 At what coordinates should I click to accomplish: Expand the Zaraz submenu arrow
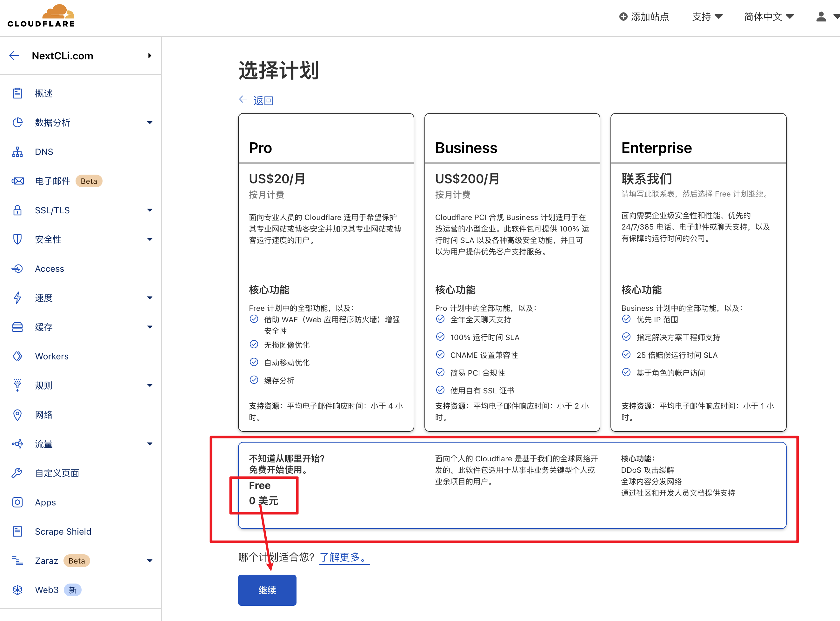pyautogui.click(x=150, y=561)
